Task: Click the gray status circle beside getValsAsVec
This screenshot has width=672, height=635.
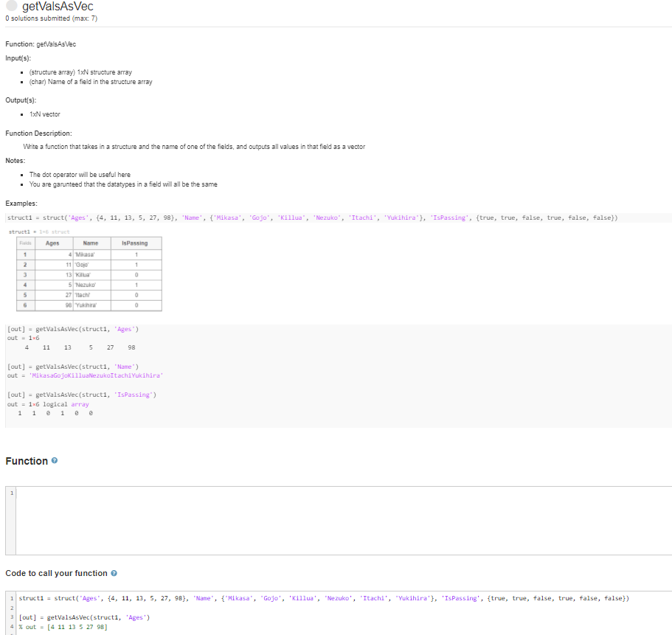Action: click(12, 6)
